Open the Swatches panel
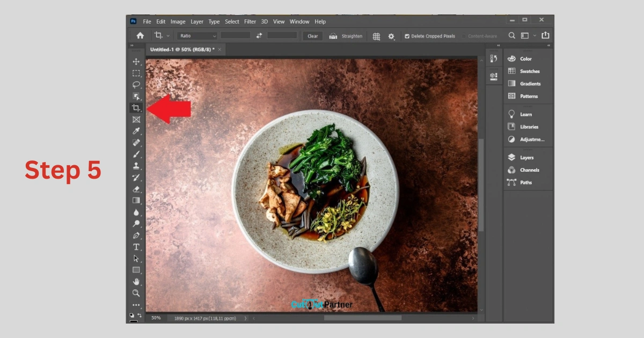Image resolution: width=644 pixels, height=338 pixels. pos(524,71)
